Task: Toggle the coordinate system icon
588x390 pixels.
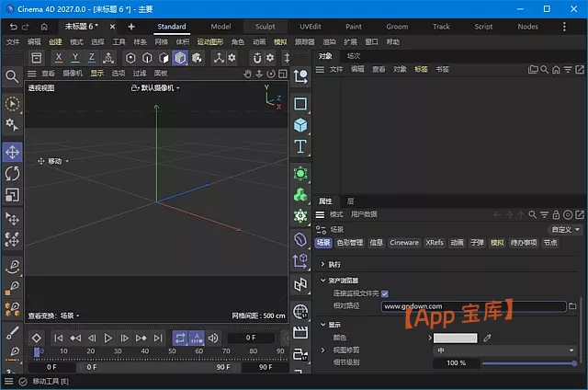Action: pos(108,58)
